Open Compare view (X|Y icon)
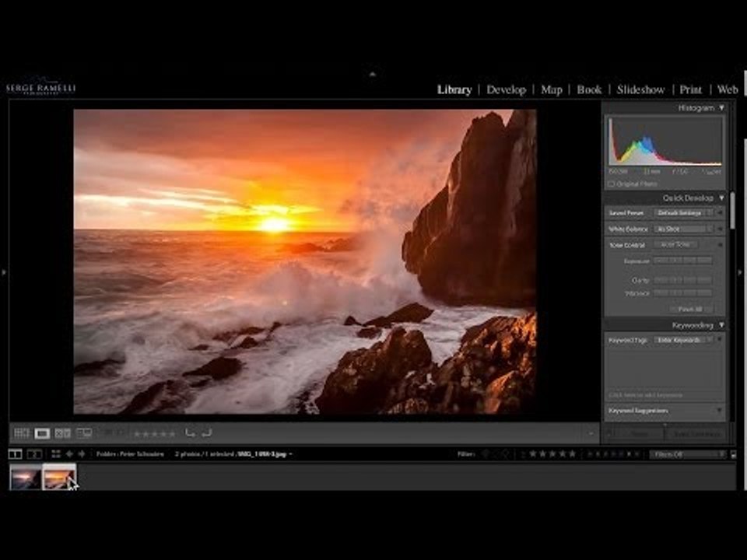This screenshot has width=747, height=560. [x=63, y=433]
